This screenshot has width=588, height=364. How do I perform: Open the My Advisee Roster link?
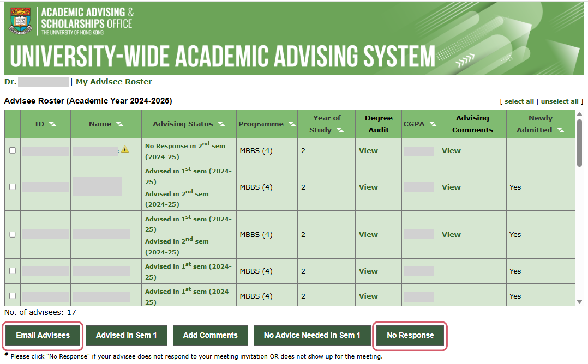point(114,82)
